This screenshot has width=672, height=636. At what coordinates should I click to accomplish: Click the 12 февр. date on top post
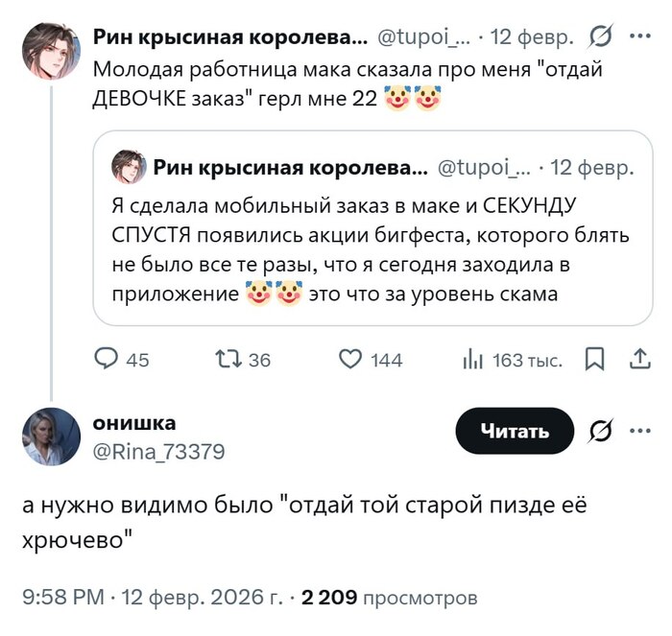(x=532, y=37)
